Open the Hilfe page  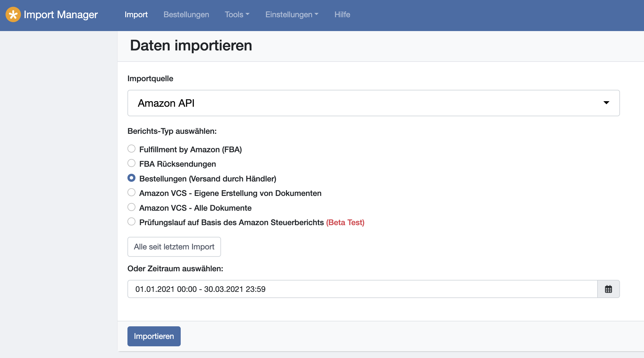tap(342, 14)
